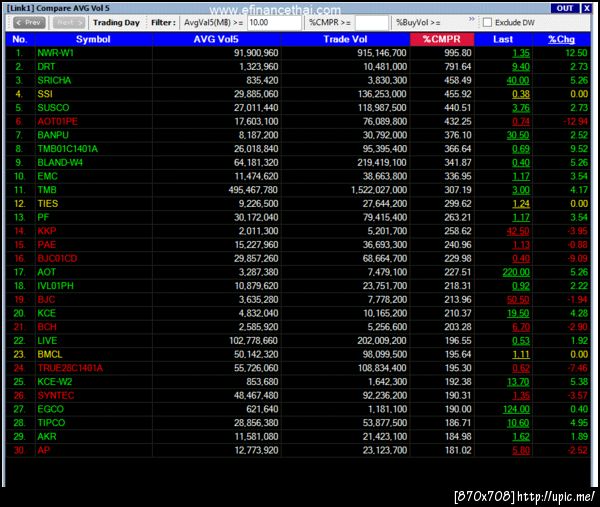Select the BANPU symbol
600x507 pixels.
(x=53, y=135)
